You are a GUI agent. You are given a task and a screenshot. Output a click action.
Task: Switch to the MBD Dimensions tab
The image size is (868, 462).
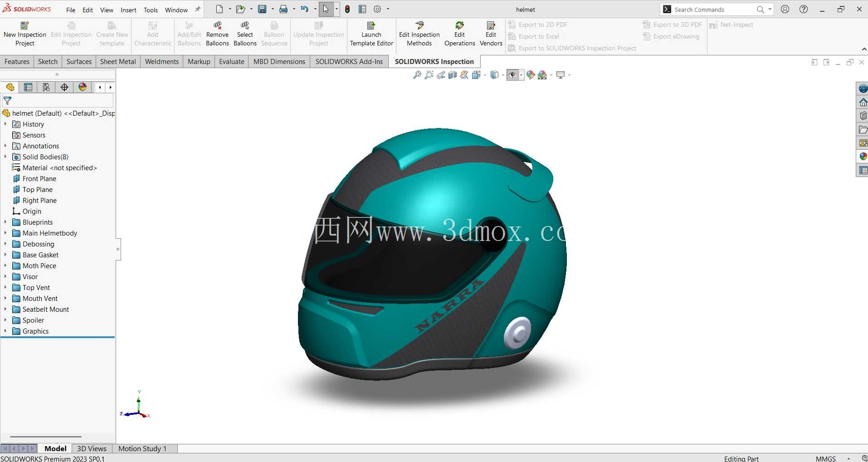[279, 62]
